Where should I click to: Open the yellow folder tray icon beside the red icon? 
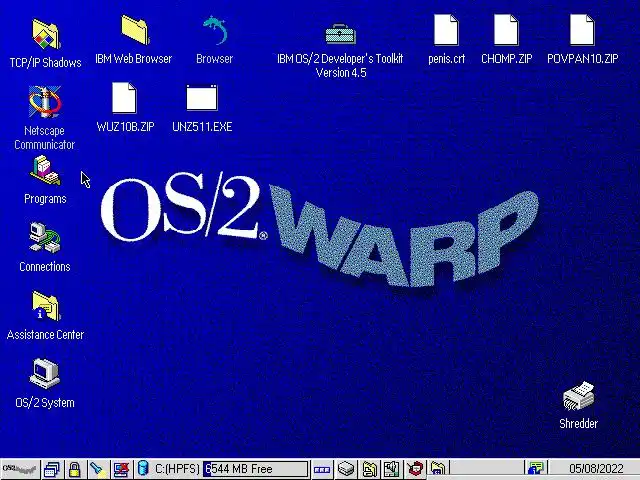point(438,469)
